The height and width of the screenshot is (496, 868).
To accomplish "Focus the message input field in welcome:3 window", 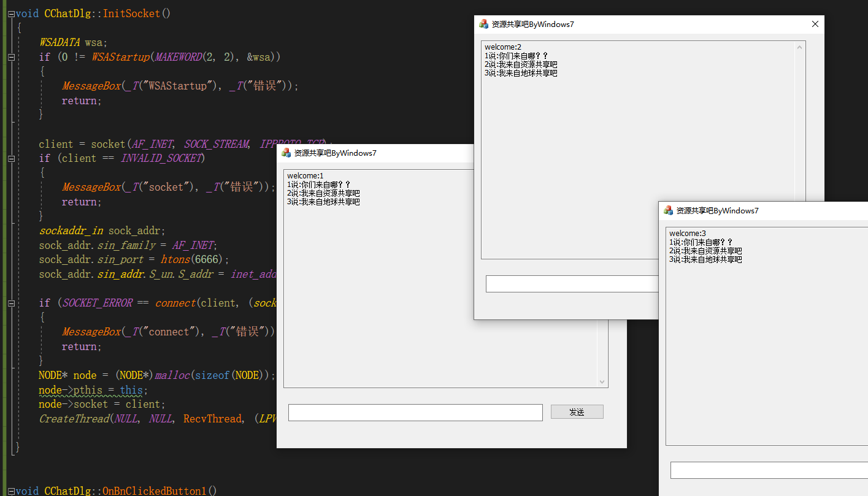I will click(x=769, y=470).
